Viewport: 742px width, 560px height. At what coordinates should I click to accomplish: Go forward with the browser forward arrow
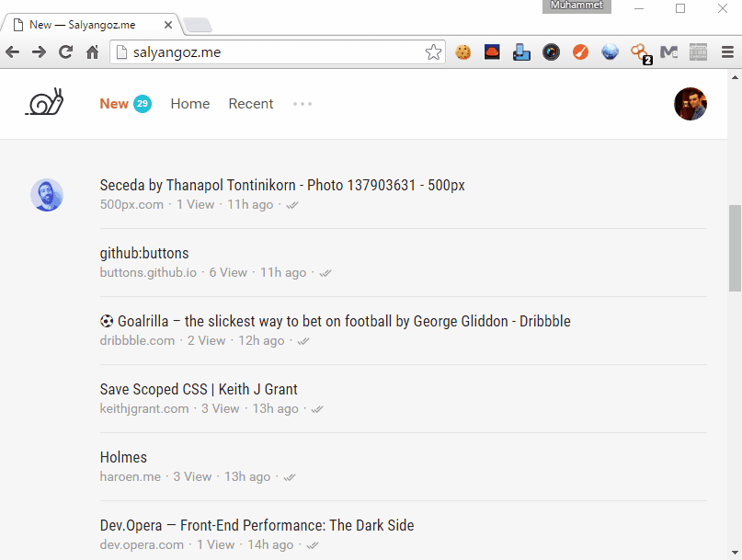coord(40,52)
